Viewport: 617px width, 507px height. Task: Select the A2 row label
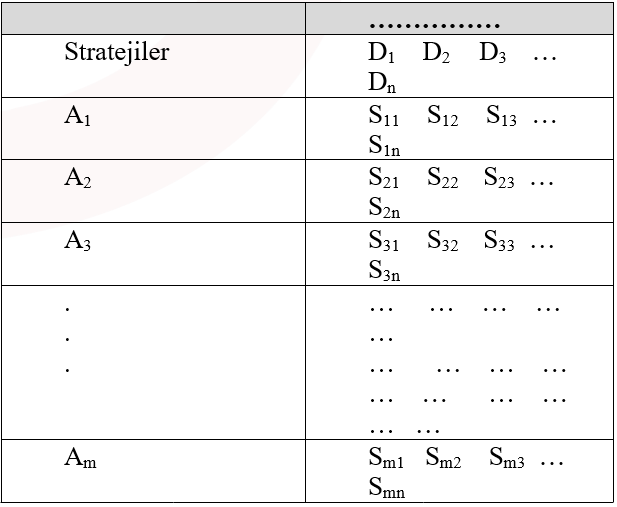click(x=78, y=179)
